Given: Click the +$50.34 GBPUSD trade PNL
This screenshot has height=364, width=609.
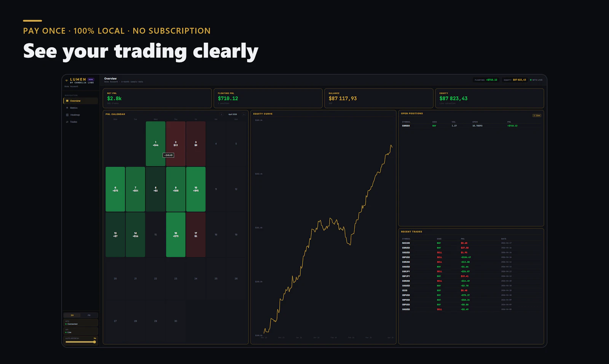Looking at the screenshot, I should coord(465,300).
